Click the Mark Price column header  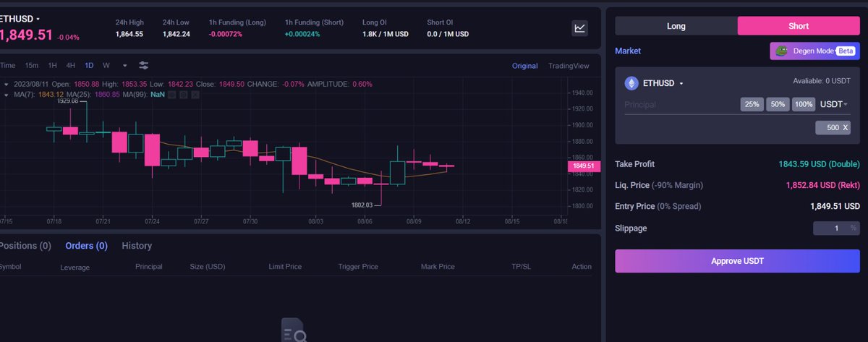pyautogui.click(x=438, y=267)
